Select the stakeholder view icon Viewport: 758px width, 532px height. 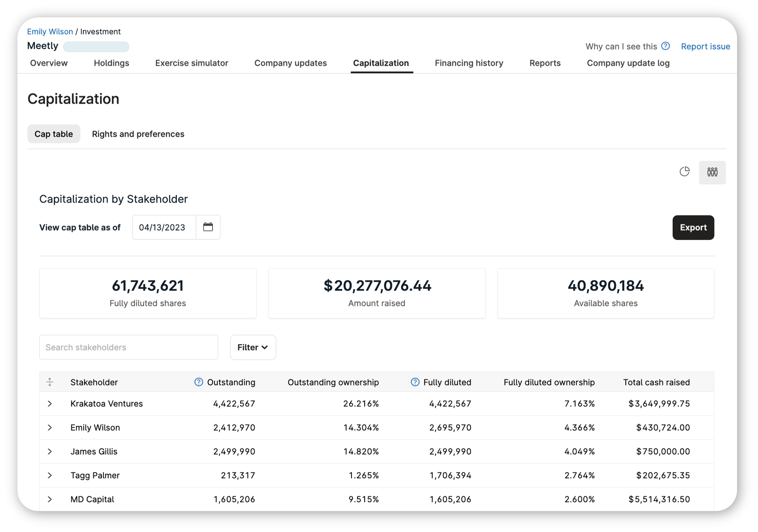tap(712, 172)
